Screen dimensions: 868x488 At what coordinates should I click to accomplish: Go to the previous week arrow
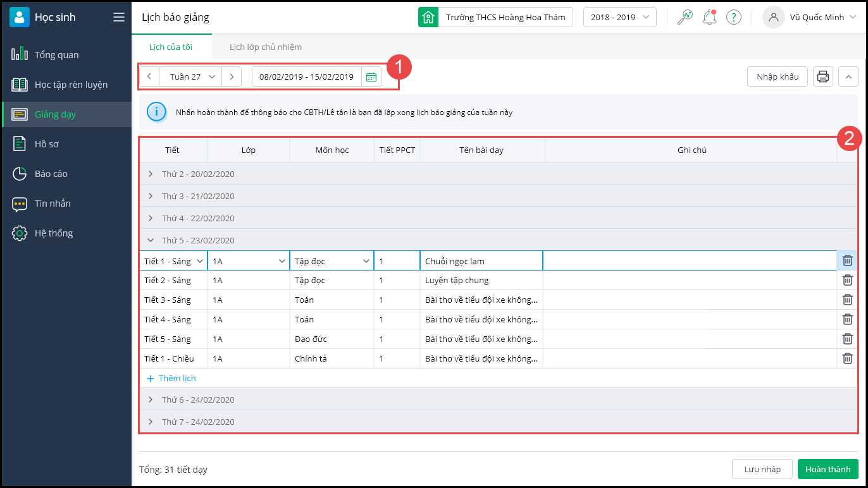tap(149, 76)
